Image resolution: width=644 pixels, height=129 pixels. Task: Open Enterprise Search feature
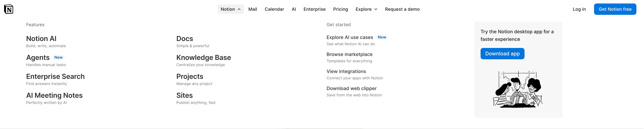tap(55, 76)
